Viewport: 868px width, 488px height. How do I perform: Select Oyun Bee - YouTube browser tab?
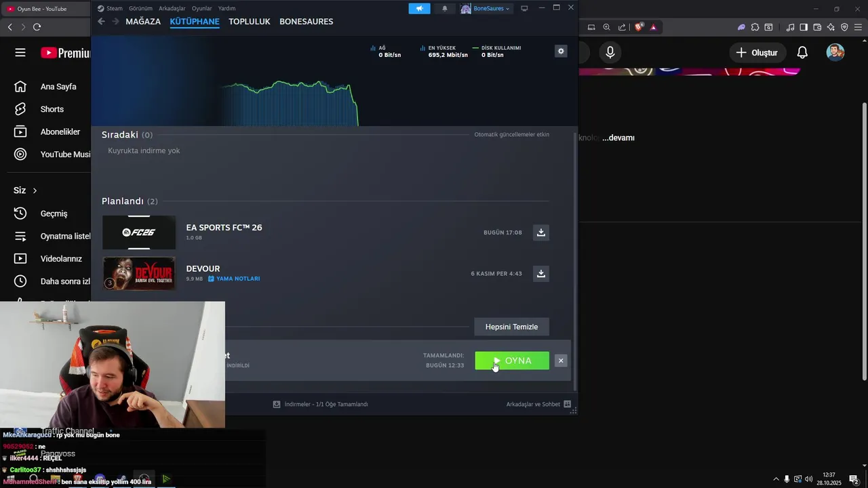coord(45,9)
